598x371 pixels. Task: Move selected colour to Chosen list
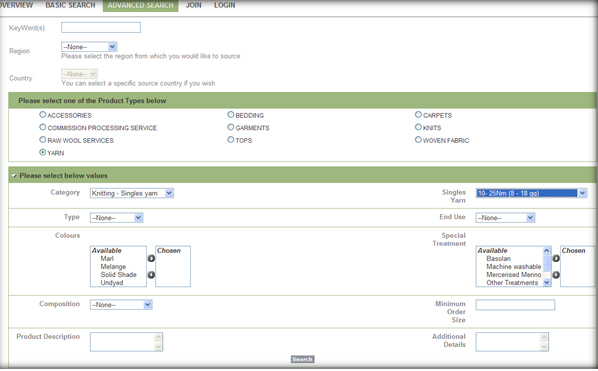(x=151, y=259)
